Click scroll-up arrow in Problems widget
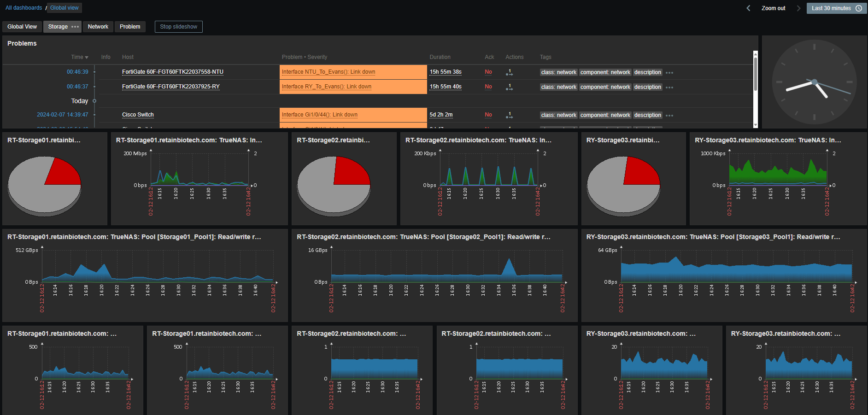 [755, 53]
